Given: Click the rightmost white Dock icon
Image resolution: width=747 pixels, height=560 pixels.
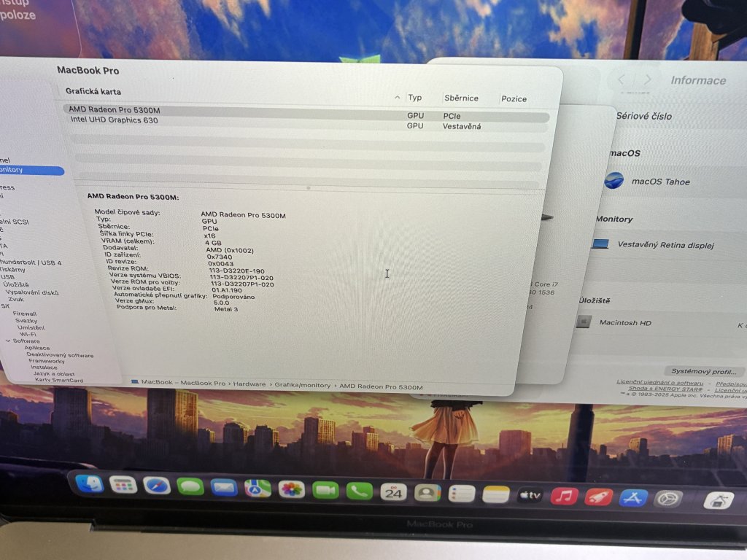Looking at the screenshot, I should pyautogui.click(x=719, y=501).
